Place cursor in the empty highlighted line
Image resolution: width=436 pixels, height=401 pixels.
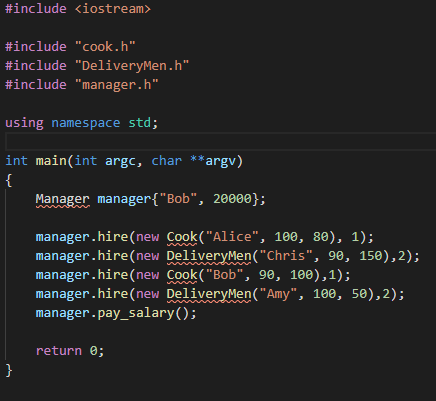tap(220, 142)
